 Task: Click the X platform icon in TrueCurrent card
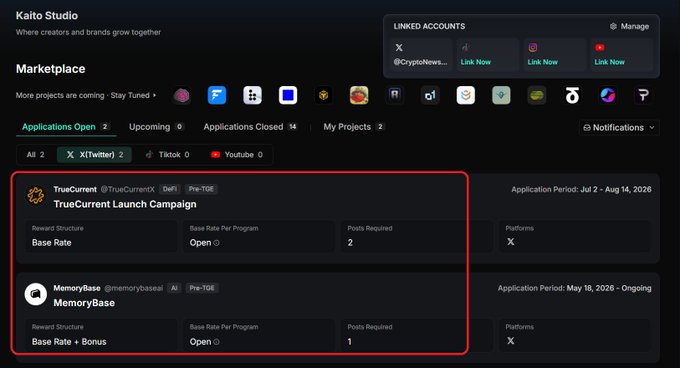click(511, 242)
